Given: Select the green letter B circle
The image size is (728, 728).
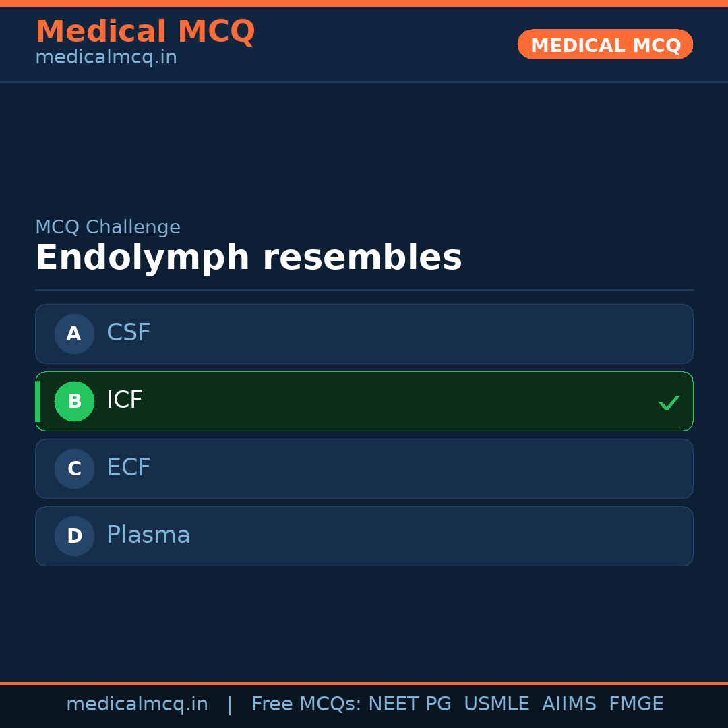Looking at the screenshot, I should click(x=74, y=401).
